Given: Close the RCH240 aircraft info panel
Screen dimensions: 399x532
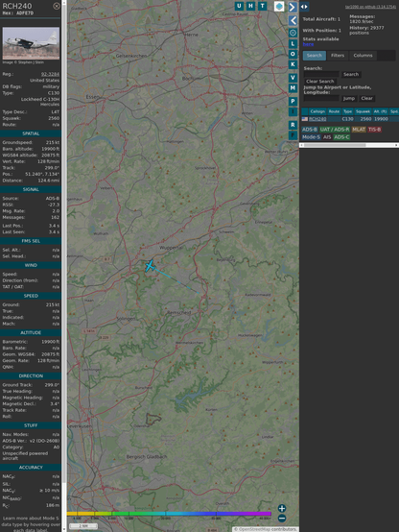Looking at the screenshot, I should pyautogui.click(x=57, y=6).
